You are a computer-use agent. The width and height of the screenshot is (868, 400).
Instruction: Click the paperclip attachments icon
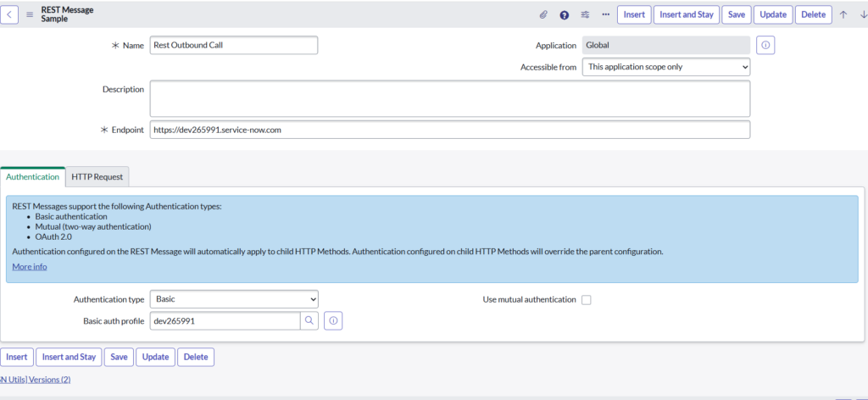click(543, 14)
